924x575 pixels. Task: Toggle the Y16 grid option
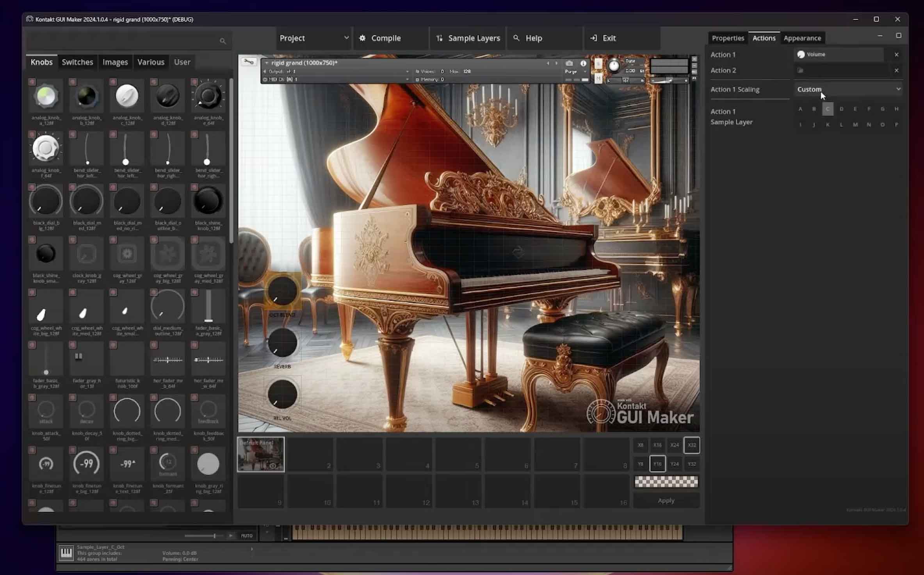pyautogui.click(x=657, y=464)
